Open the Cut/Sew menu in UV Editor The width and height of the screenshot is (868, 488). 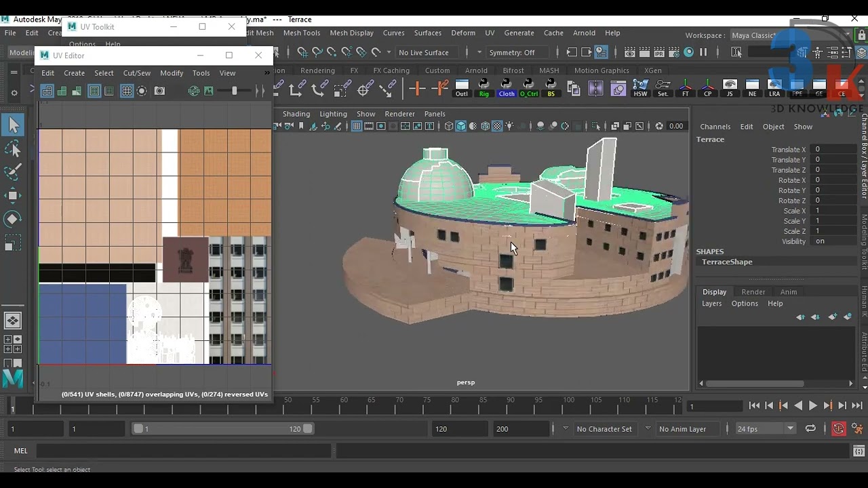137,73
